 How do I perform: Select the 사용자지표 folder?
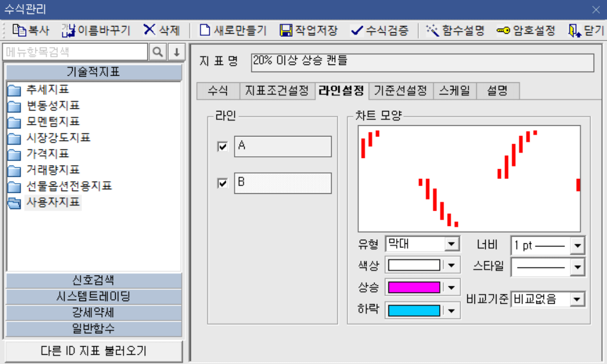53,202
